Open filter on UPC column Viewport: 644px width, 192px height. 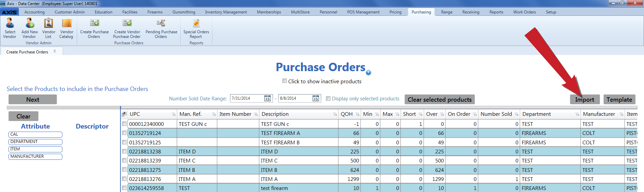[x=173, y=114]
